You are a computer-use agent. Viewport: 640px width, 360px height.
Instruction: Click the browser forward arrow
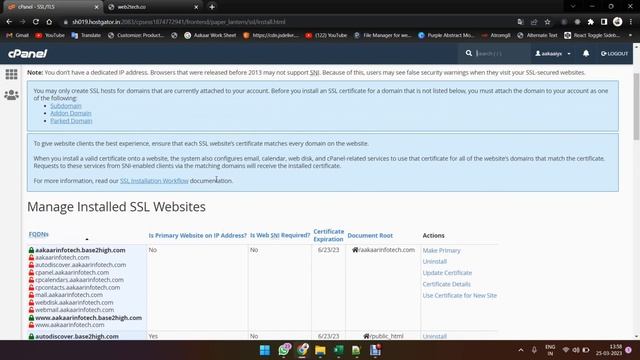coord(22,22)
